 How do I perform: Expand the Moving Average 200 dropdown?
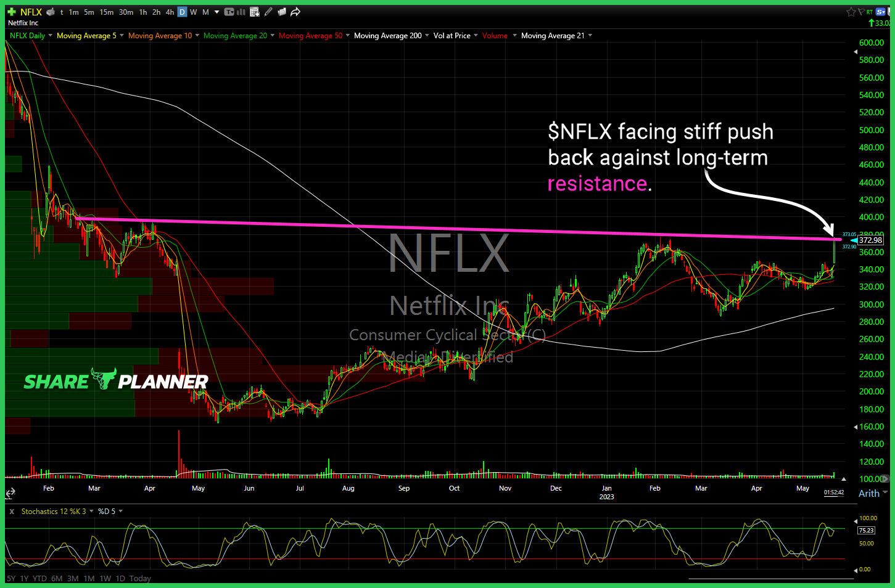426,35
